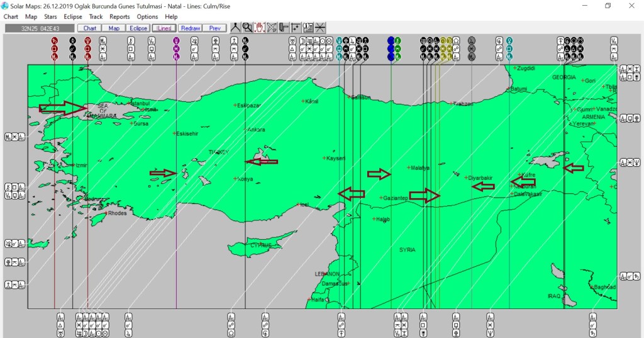Image resolution: width=644 pixels, height=338 pixels.
Task: Open the Track menu
Action: point(96,17)
